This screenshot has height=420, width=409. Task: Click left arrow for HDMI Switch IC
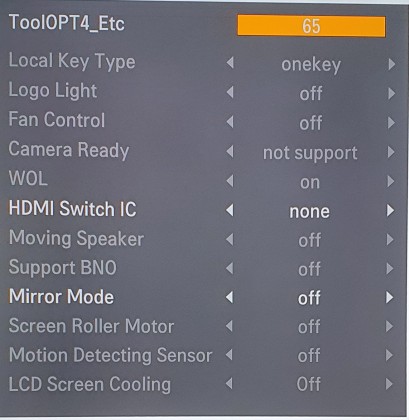click(230, 211)
